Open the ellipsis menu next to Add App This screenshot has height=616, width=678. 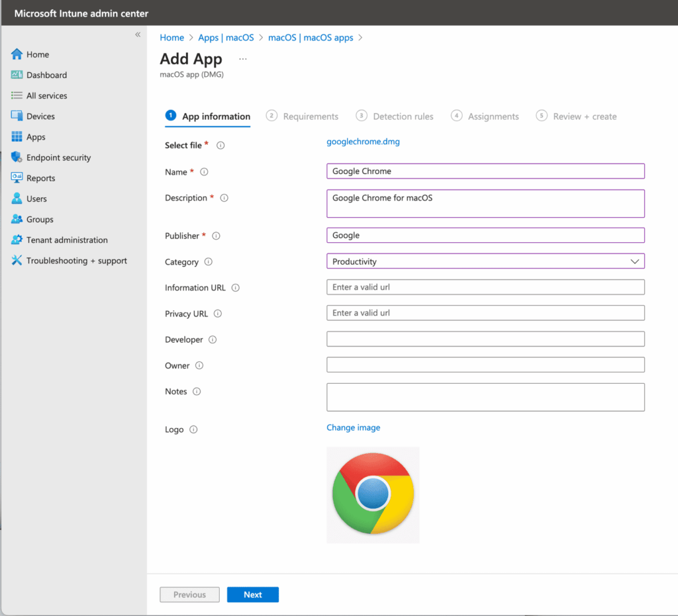(243, 59)
